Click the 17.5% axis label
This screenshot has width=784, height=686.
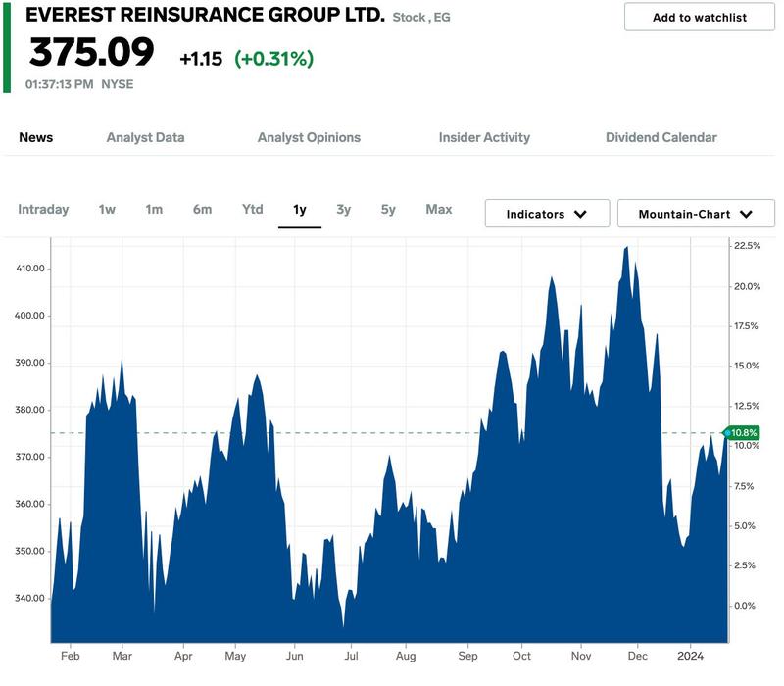746,326
